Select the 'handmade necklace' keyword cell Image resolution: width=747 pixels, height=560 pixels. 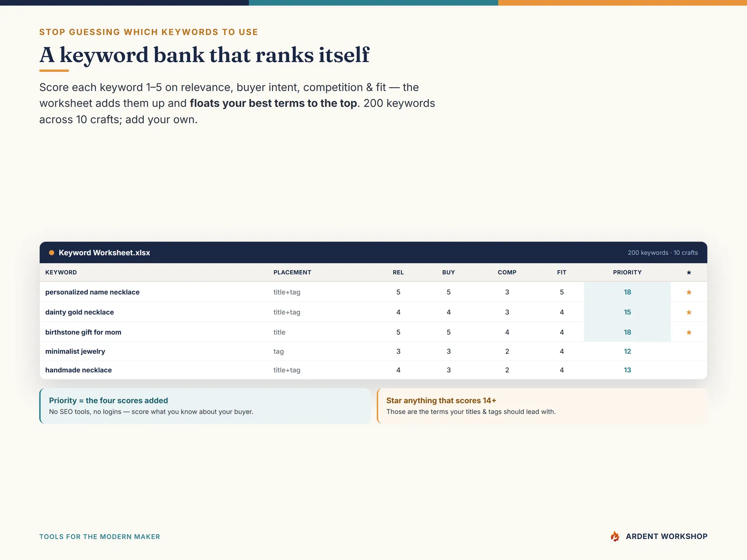coord(78,370)
